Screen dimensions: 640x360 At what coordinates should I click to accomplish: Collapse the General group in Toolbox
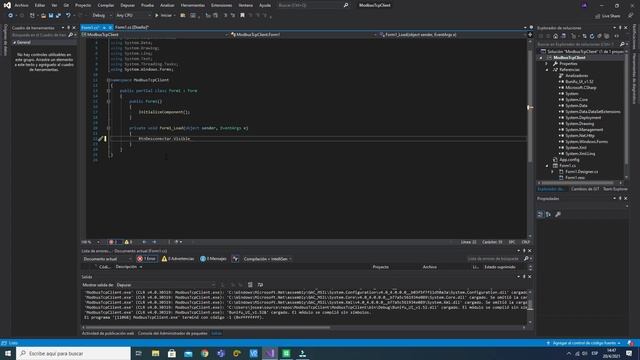pos(15,42)
